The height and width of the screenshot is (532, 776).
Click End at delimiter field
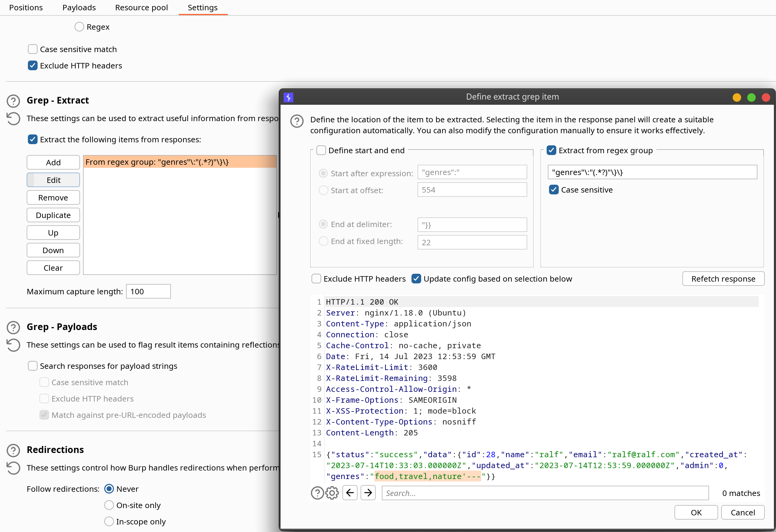click(x=472, y=225)
